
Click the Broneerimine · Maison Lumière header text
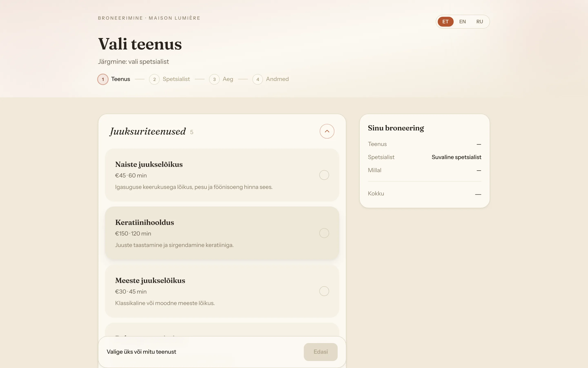click(149, 18)
